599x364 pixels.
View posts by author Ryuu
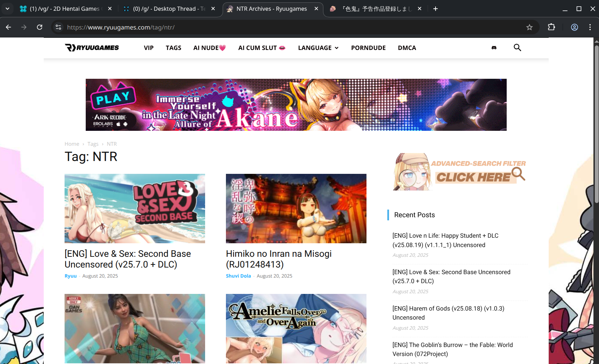[70, 276]
